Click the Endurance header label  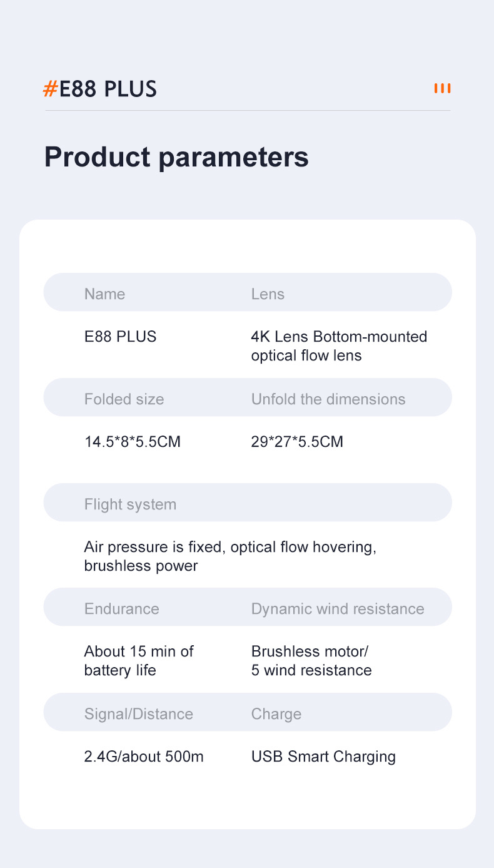(121, 609)
